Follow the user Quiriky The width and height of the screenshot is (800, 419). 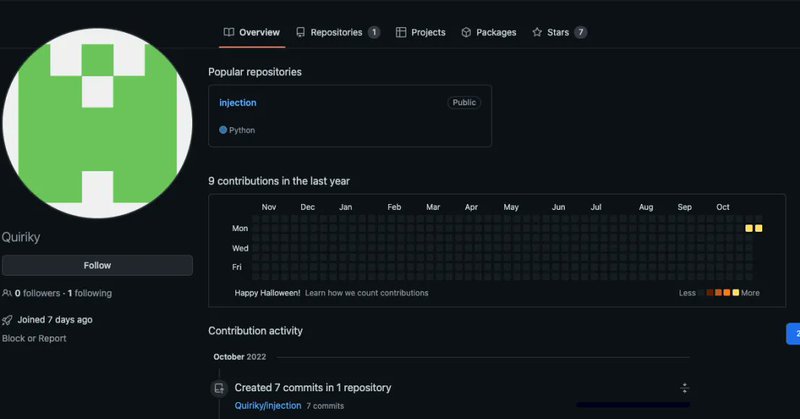tap(97, 265)
